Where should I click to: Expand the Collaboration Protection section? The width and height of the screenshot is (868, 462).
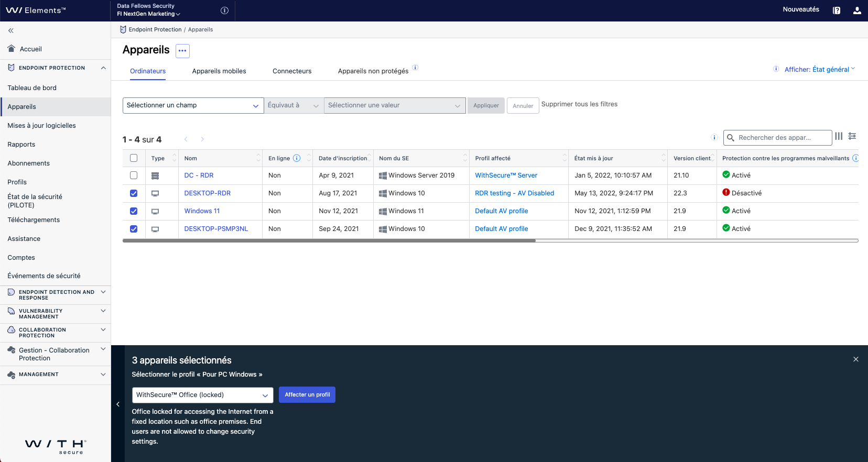[x=103, y=329]
